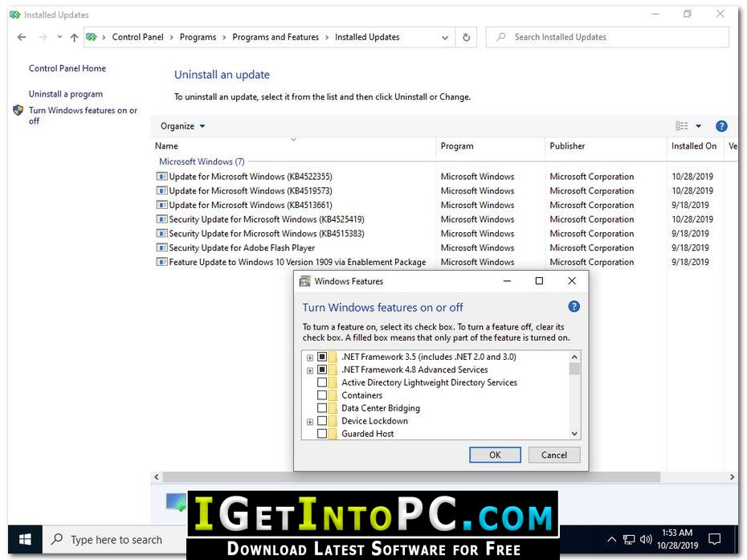Click the KB4513661 update icon
The image size is (747, 560).
click(162, 205)
